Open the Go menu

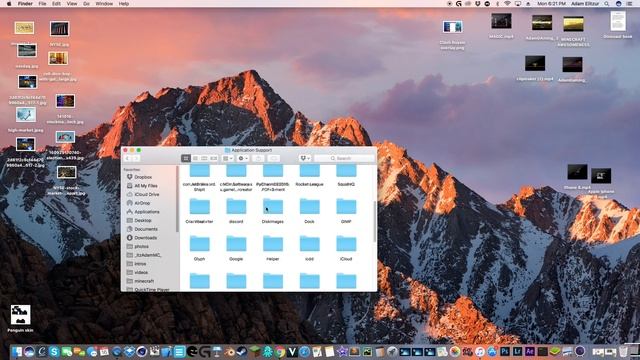[x=86, y=4]
